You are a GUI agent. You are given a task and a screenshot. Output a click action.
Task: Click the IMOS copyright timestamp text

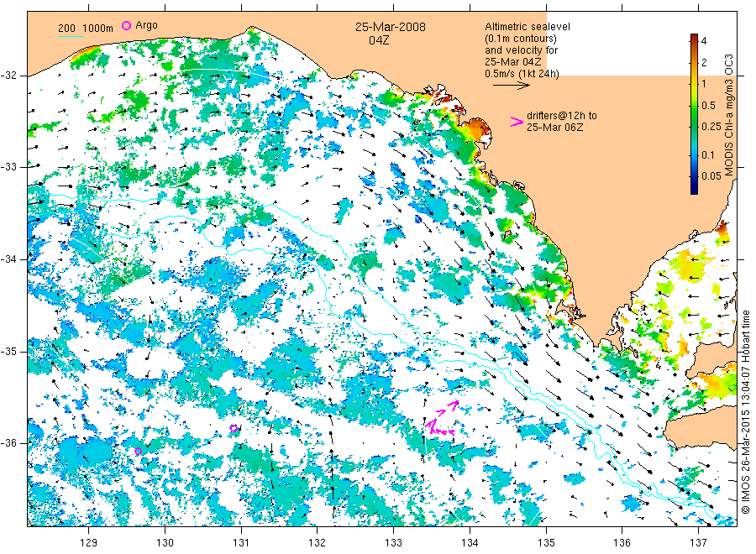[746, 412]
